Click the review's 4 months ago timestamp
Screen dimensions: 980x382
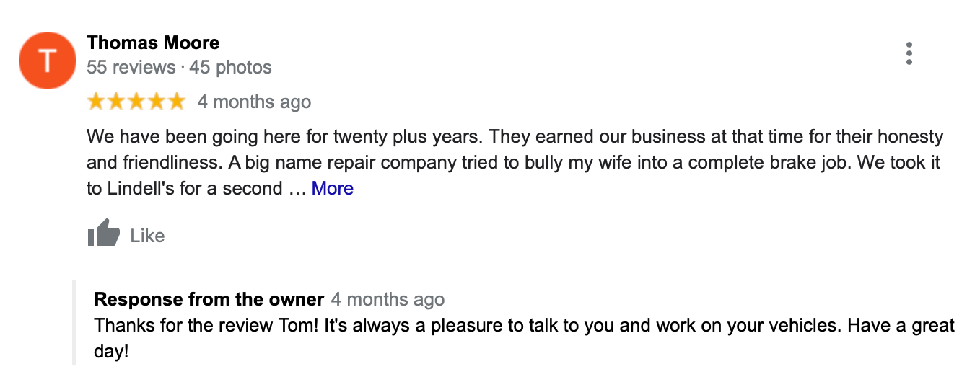(254, 102)
